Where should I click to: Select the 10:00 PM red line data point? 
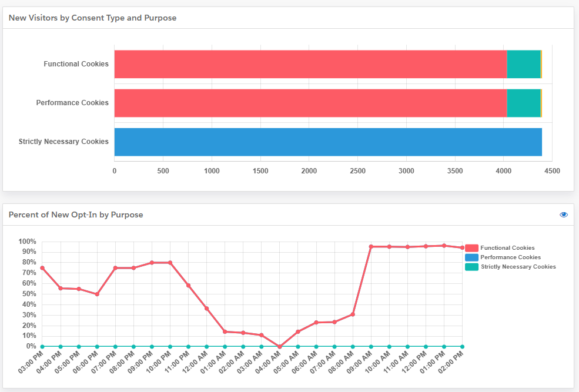pos(170,263)
